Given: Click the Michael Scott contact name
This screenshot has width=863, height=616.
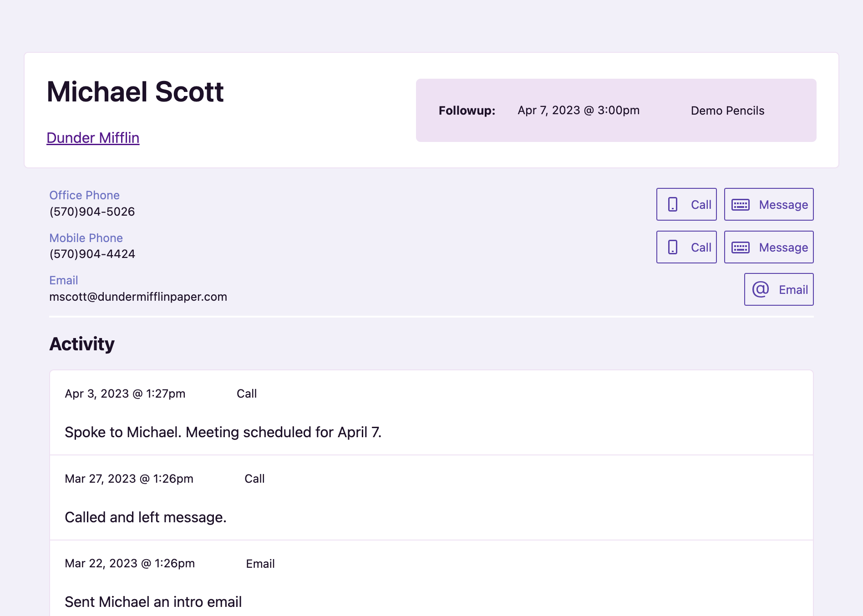Looking at the screenshot, I should [135, 91].
